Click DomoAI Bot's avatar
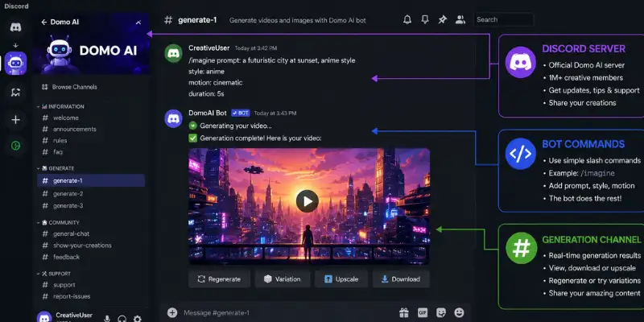The image size is (644, 322). coord(173,118)
